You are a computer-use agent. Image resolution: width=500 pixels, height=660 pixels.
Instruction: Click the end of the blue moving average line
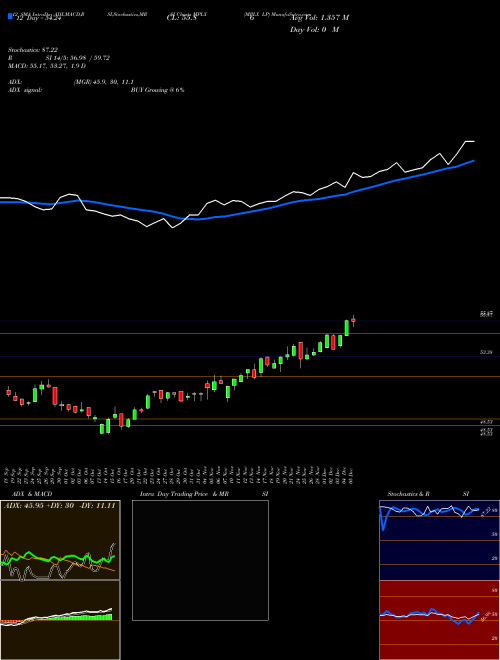[473, 161]
